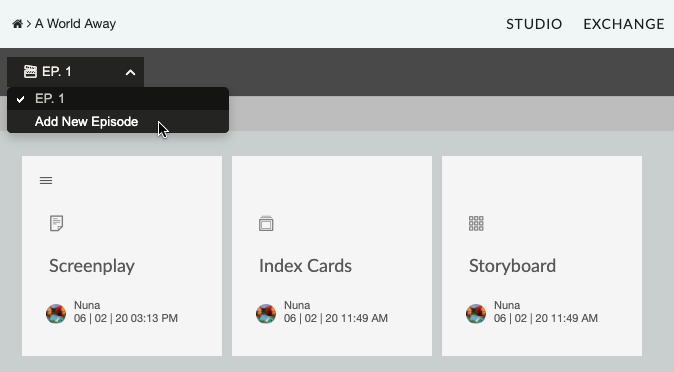Screen dimensions: 674x372
Task: Select EP. 1 in the episode list
Action: 118,99
